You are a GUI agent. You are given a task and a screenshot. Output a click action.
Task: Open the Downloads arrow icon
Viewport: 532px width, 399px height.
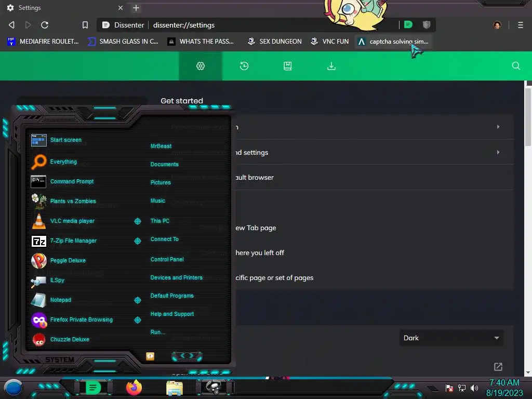(331, 66)
